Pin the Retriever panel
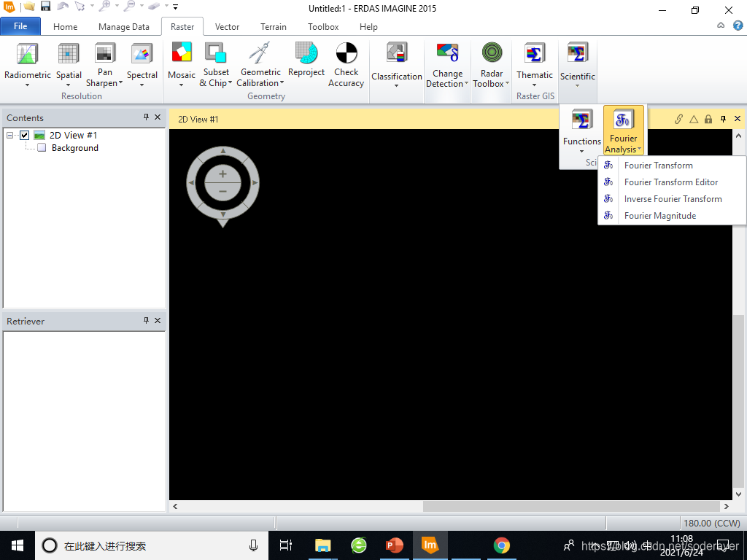 tap(146, 321)
